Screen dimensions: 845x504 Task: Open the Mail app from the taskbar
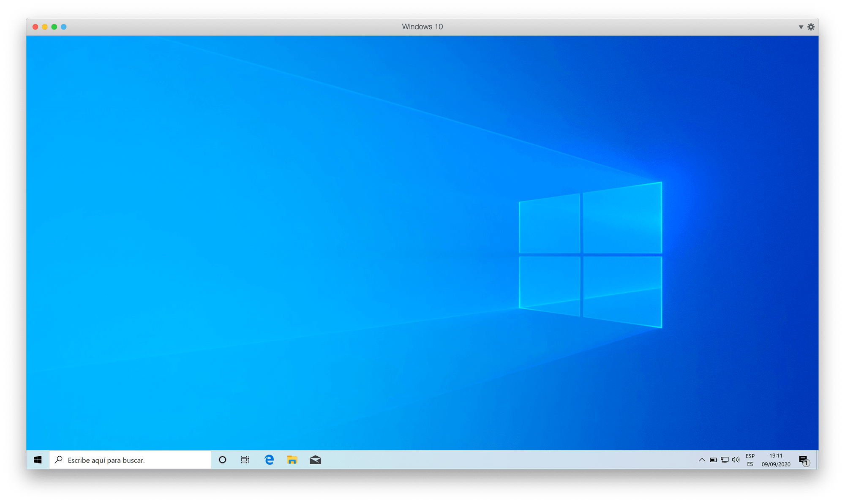[x=315, y=460]
